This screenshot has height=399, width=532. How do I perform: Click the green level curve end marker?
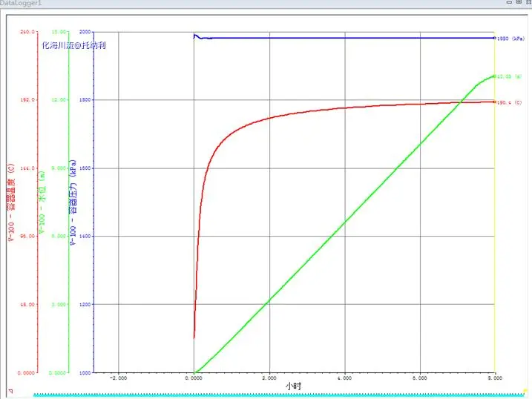(495, 76)
